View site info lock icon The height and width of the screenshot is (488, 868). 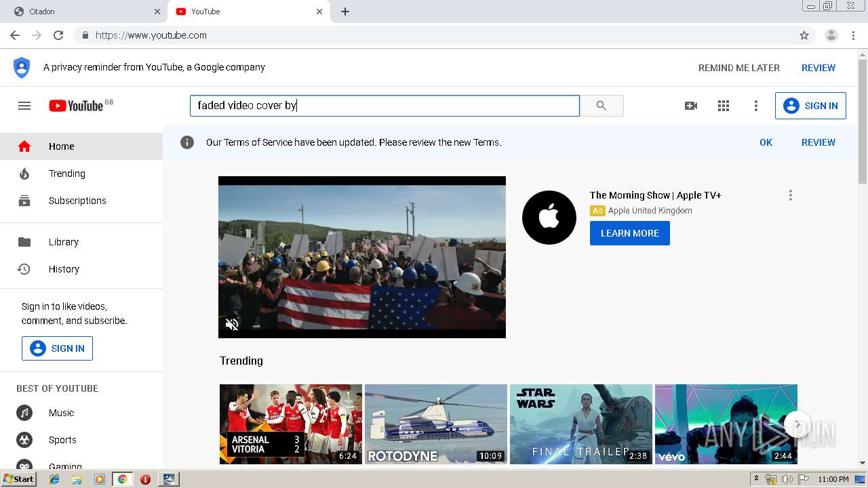coord(85,35)
